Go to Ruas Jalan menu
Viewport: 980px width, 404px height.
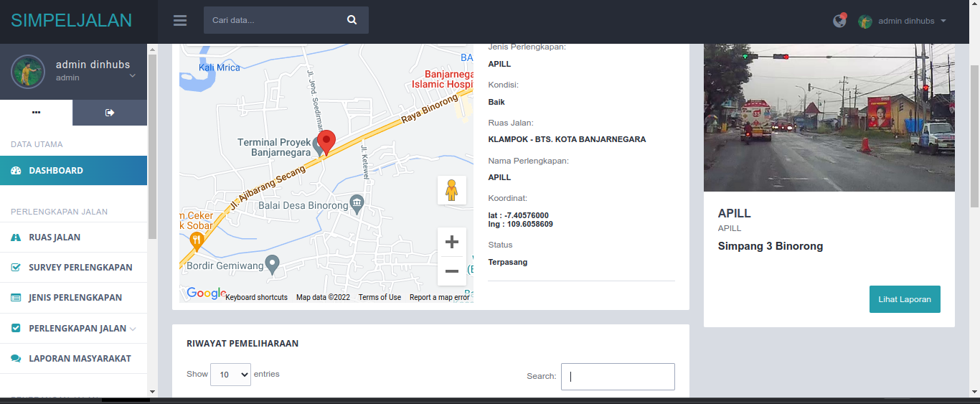pos(55,238)
